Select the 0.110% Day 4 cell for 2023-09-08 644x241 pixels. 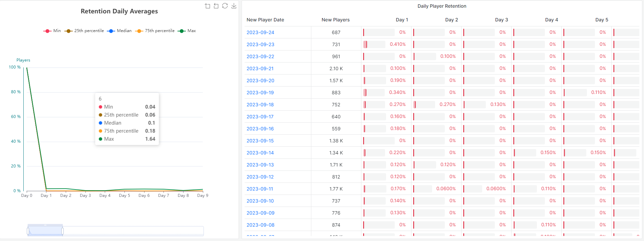pos(537,225)
